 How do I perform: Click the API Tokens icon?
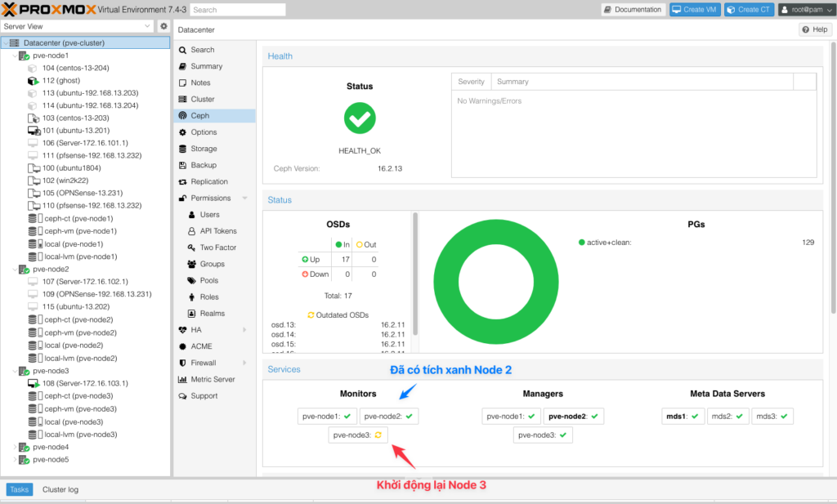tap(191, 231)
